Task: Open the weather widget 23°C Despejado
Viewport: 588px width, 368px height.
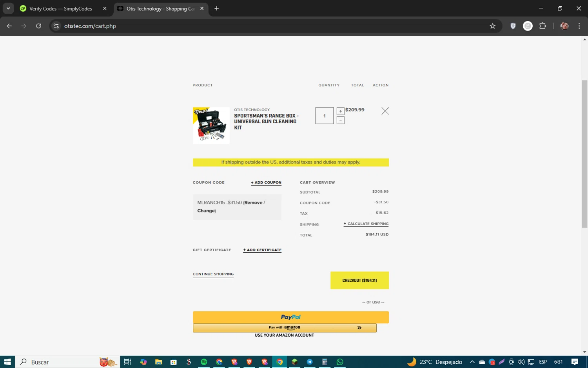Action: 435,362
